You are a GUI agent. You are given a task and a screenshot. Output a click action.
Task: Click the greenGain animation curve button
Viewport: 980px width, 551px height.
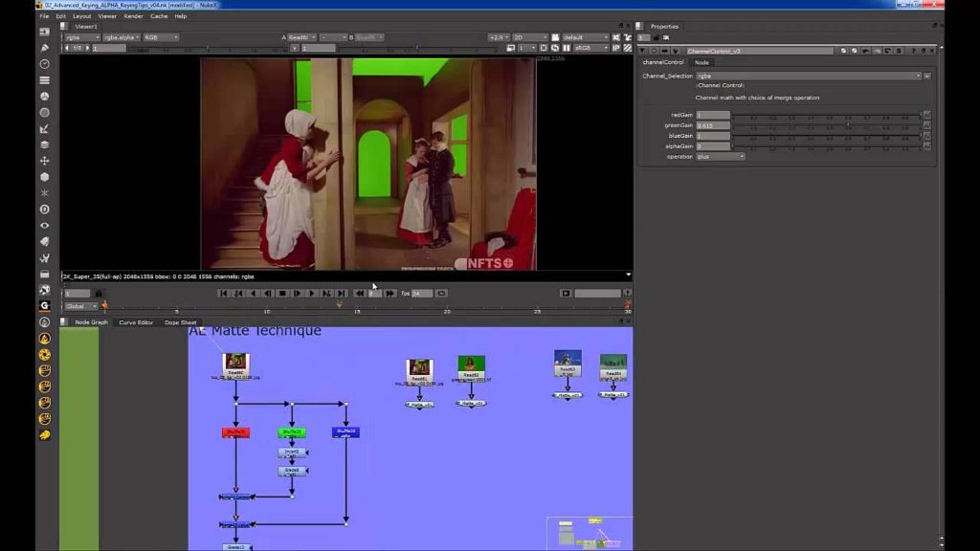pyautogui.click(x=926, y=125)
